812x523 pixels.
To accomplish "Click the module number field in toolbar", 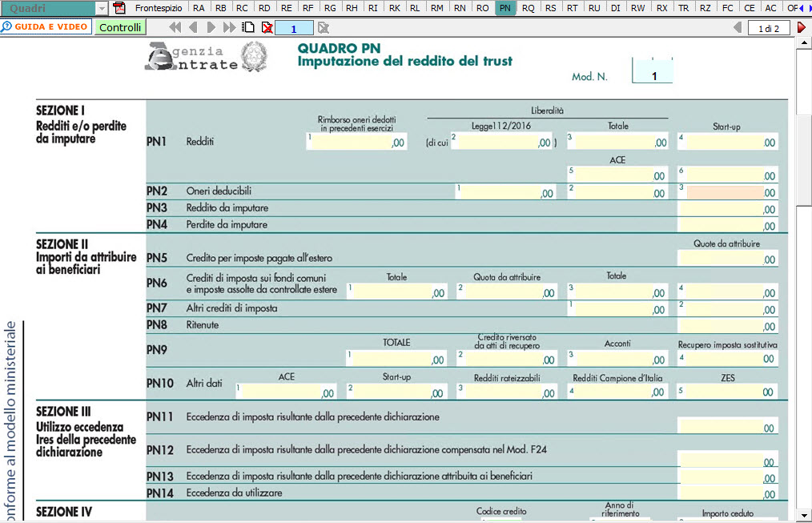I will (x=294, y=28).
